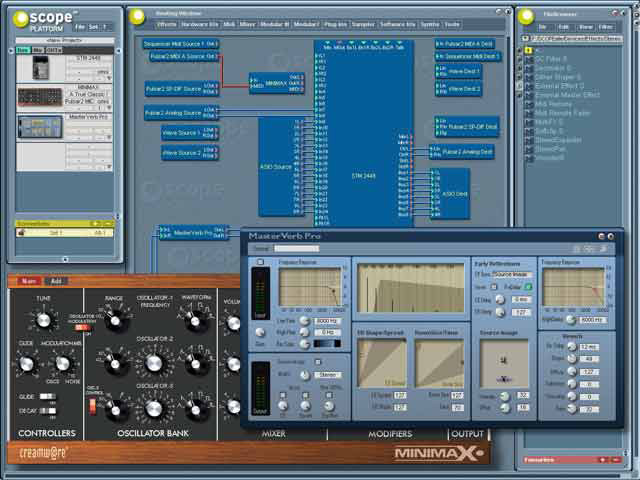Select Wave Source 1 module

coord(190,133)
